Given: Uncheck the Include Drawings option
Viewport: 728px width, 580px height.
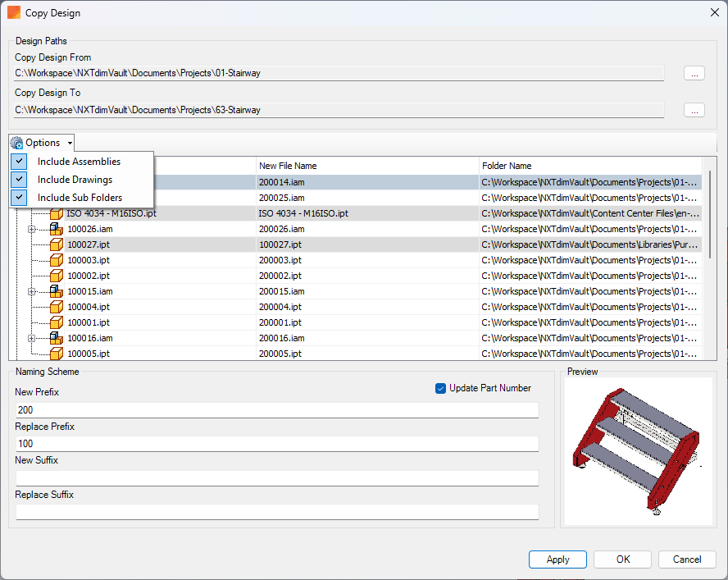Looking at the screenshot, I should point(18,180).
